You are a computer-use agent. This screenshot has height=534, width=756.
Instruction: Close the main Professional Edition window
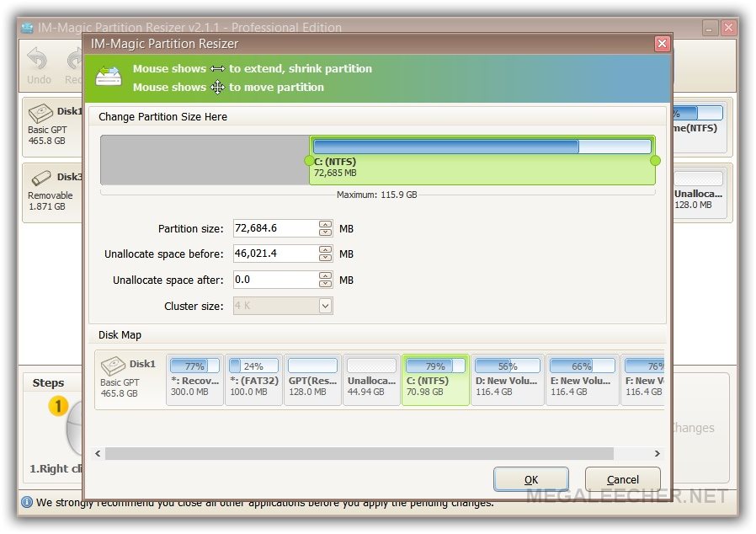[x=728, y=28]
